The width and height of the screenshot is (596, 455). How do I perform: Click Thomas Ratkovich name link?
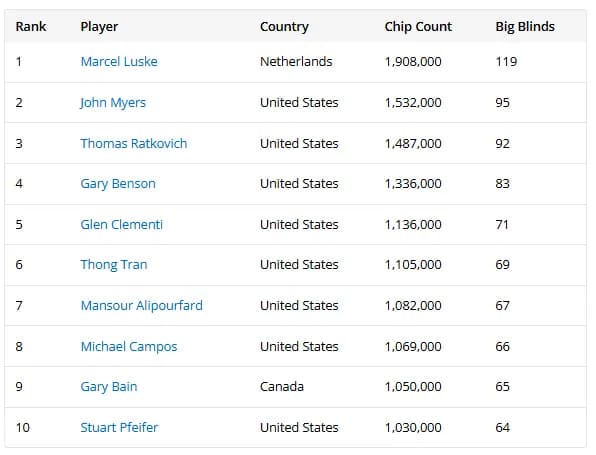[x=134, y=143]
